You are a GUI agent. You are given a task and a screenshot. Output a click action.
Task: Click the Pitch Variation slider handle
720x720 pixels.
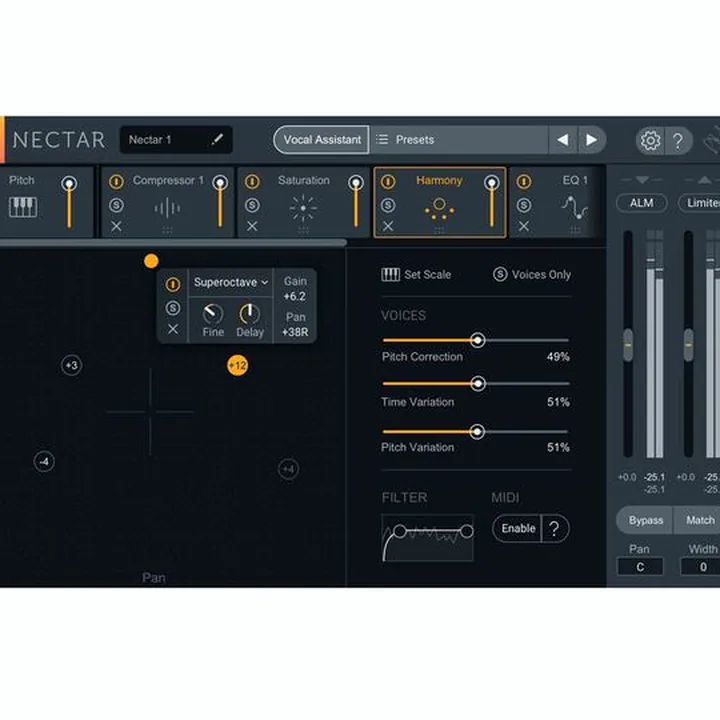click(477, 432)
